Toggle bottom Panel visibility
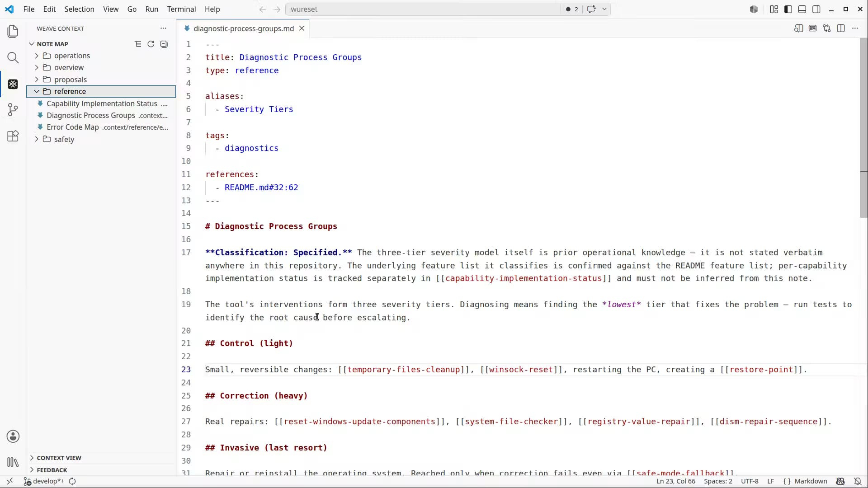Image resolution: width=868 pixels, height=488 pixels. [x=802, y=9]
